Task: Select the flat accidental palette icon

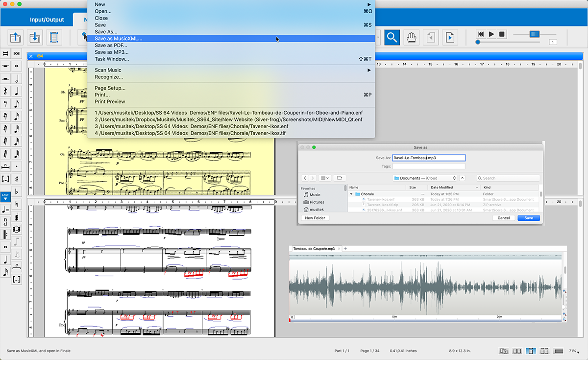Action: coord(17,192)
